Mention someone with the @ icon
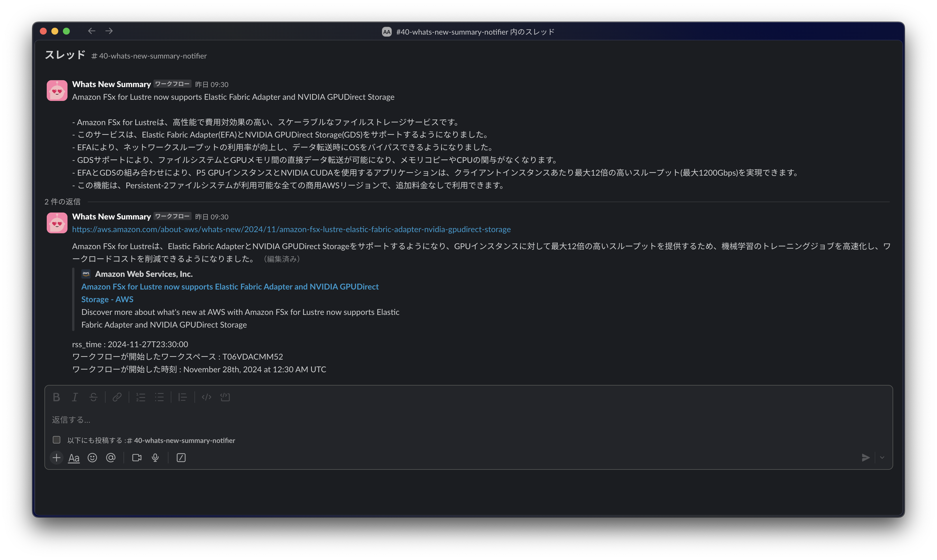This screenshot has width=937, height=560. point(110,458)
